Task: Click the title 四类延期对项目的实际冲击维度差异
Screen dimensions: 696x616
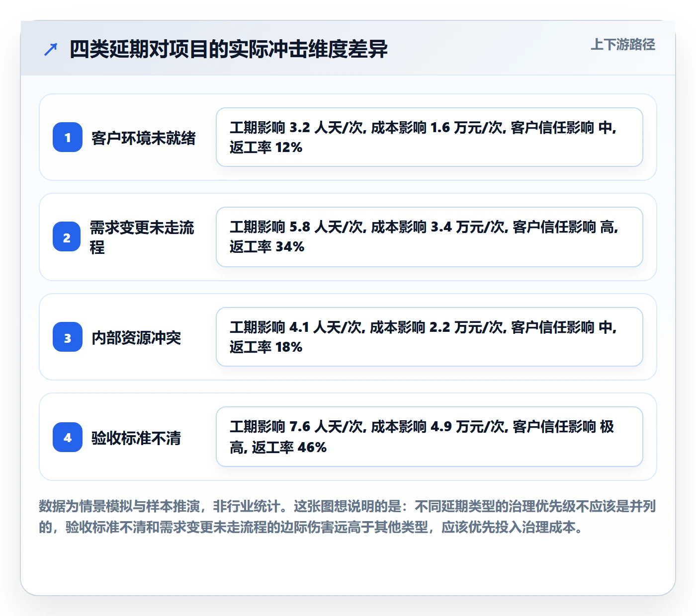Action: [x=229, y=49]
